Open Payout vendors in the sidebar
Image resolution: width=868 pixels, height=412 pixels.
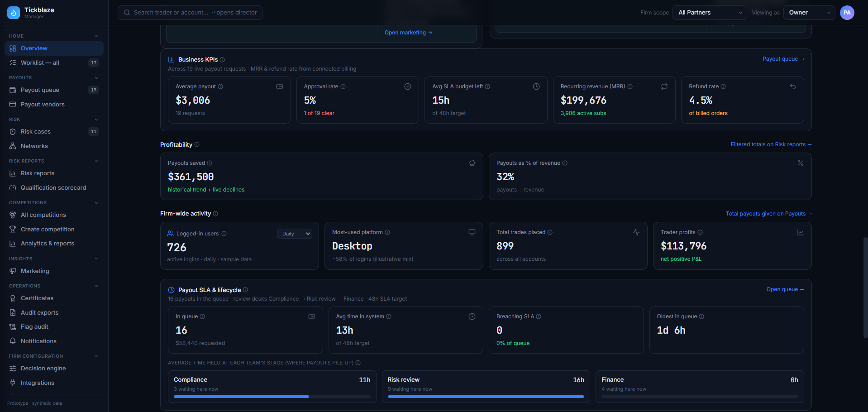pos(54,105)
